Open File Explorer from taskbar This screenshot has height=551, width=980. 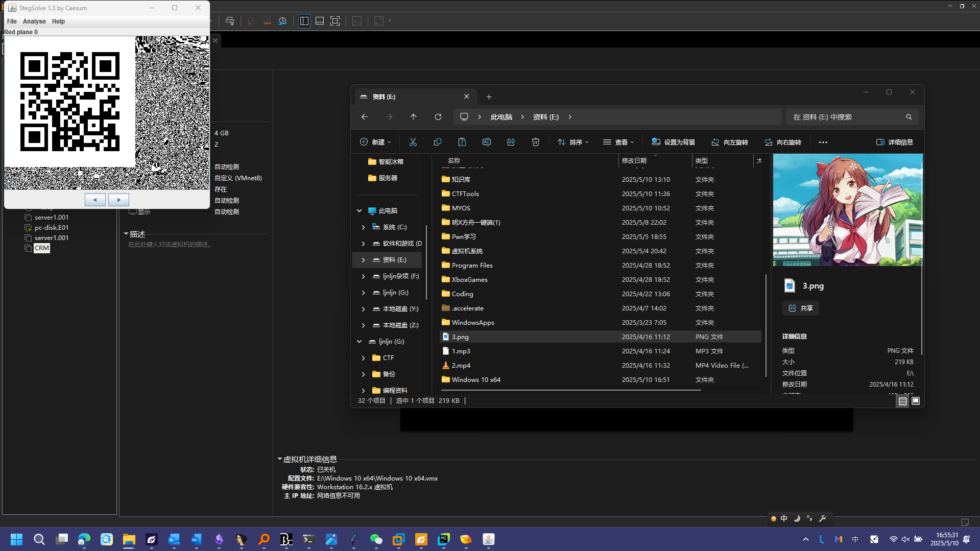click(129, 539)
